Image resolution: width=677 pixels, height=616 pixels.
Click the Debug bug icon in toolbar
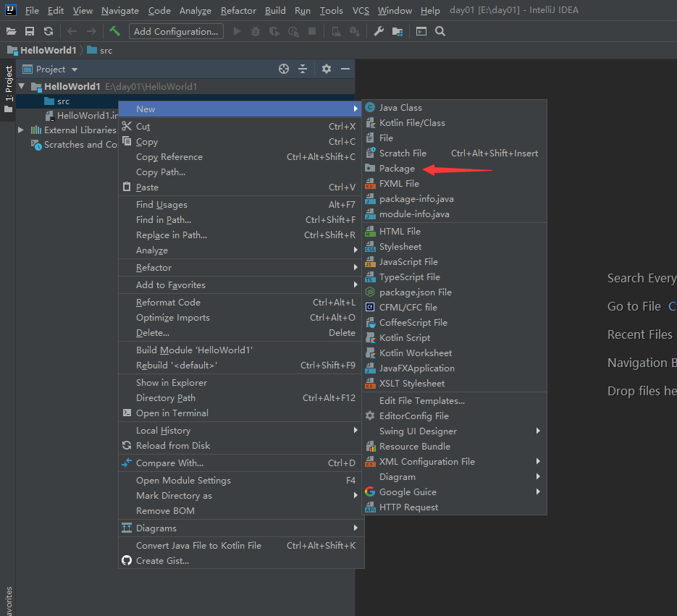click(x=255, y=32)
